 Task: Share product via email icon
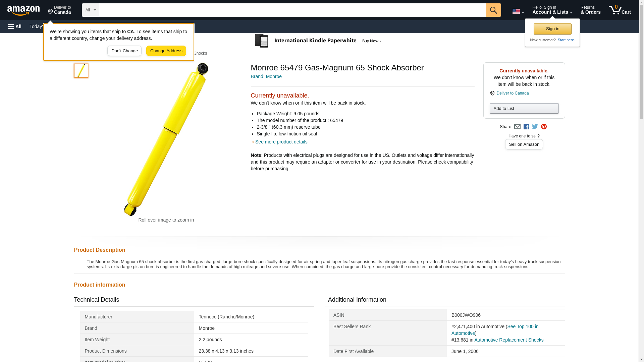tap(517, 127)
